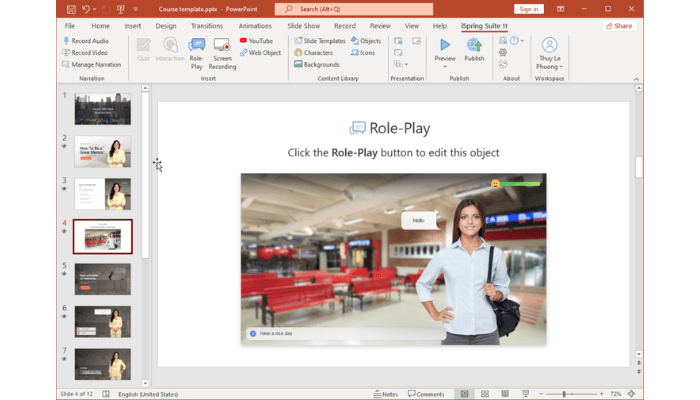Click the update/refresh icon in About group
The height and width of the screenshot is (400, 700).
point(503,64)
